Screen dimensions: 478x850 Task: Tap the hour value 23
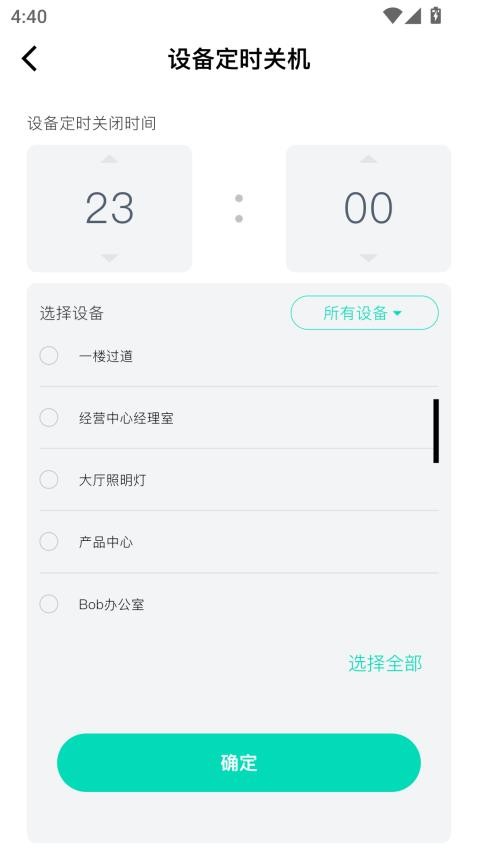tap(109, 208)
